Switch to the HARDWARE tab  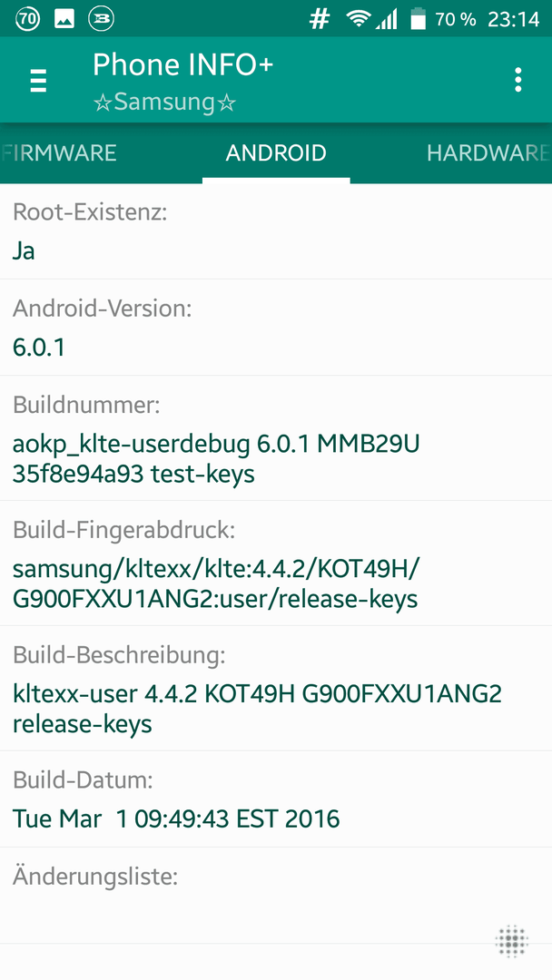[x=488, y=153]
